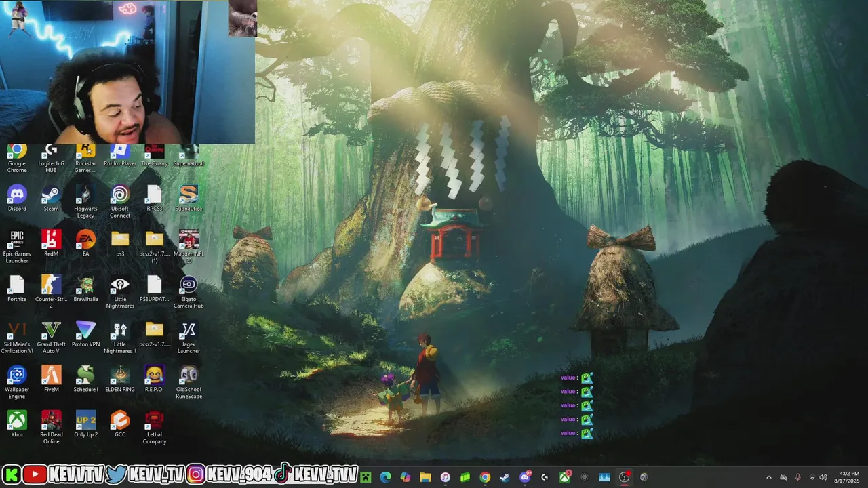Open Subnautica desktop shortcut
Image resolution: width=868 pixels, height=488 pixels.
(x=189, y=199)
